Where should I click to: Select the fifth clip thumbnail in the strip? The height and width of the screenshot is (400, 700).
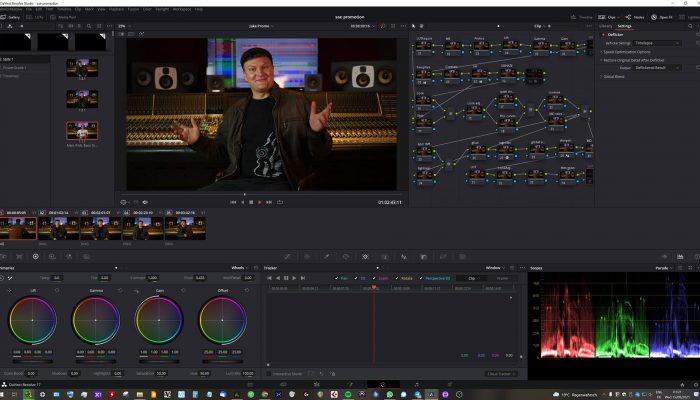tap(185, 228)
